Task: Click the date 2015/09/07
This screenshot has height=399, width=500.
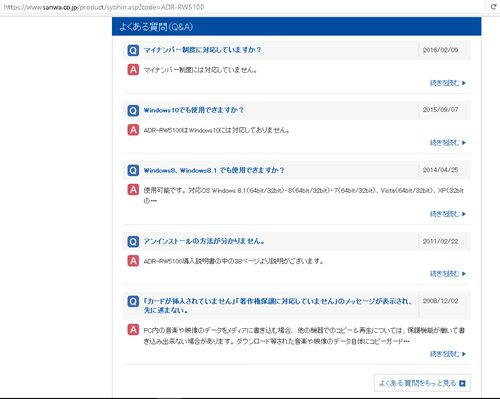Action: coord(440,110)
